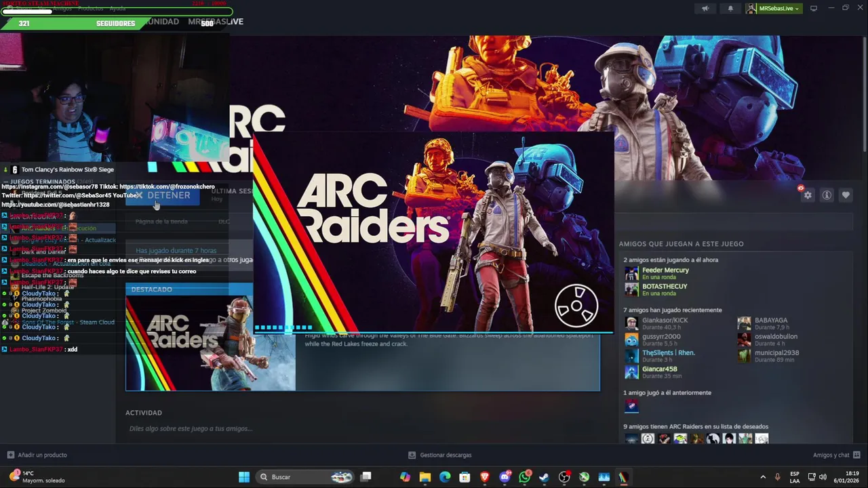Open the DESTACADO ARC Raiders featured thumbnail
The image size is (868, 488).
pos(210,344)
